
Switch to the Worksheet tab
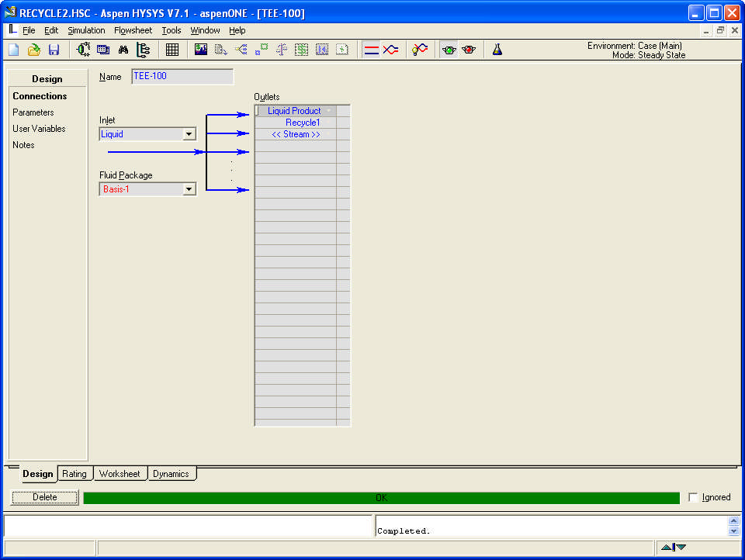120,473
